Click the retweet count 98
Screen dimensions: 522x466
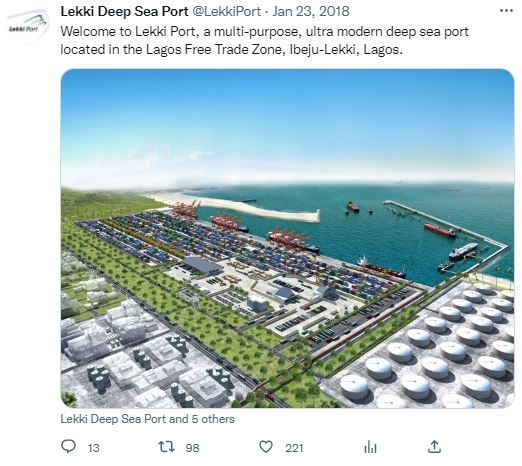point(192,448)
